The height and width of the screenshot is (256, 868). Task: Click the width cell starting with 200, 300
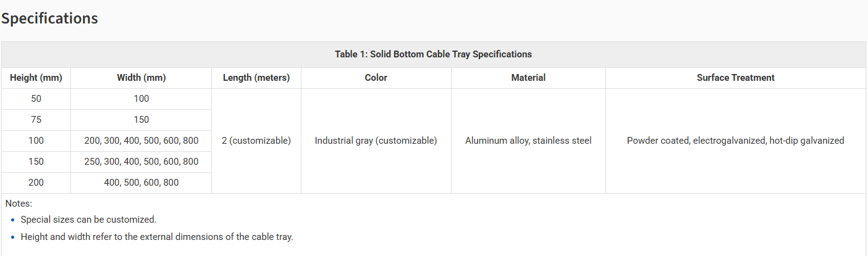141,141
